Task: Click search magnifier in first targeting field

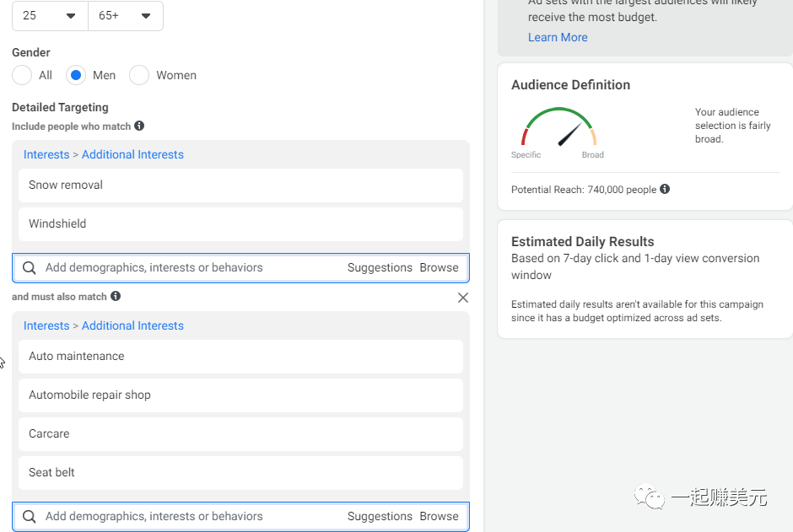Action: (30, 268)
